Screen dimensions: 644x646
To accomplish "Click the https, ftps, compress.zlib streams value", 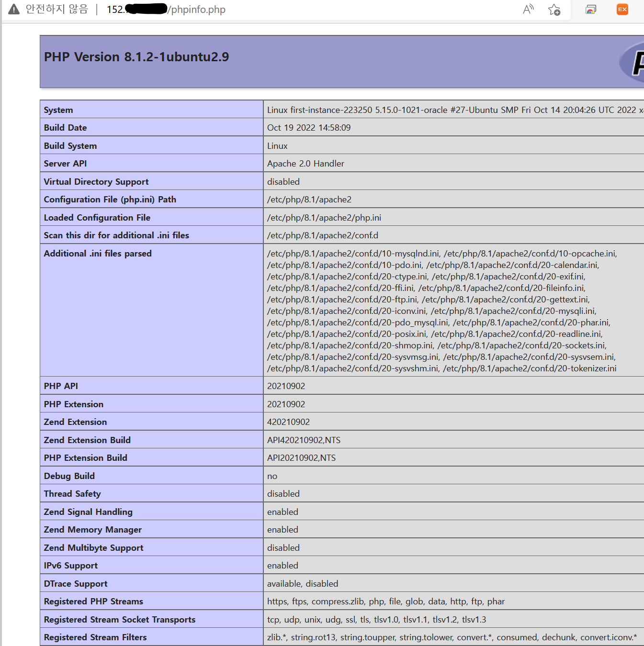I will tap(386, 601).
